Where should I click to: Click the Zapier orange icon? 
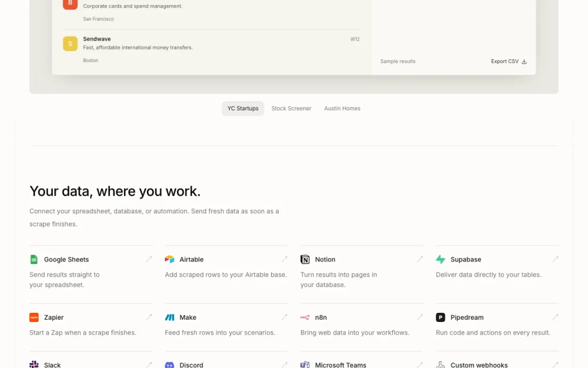tap(34, 317)
